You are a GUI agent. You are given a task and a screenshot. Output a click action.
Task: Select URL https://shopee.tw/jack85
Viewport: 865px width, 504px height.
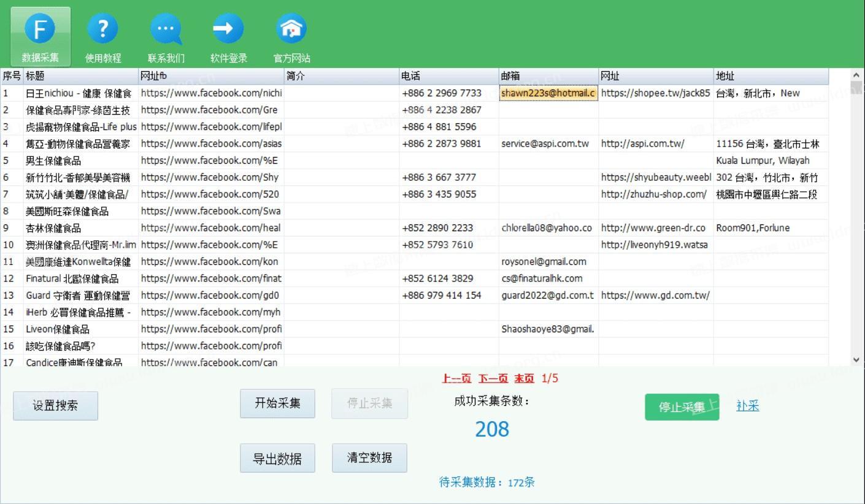(x=656, y=93)
